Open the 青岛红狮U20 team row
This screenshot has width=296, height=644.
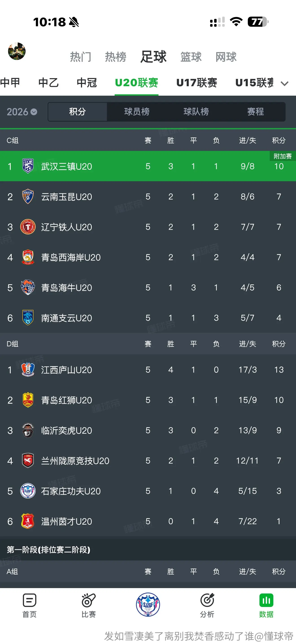click(x=148, y=400)
